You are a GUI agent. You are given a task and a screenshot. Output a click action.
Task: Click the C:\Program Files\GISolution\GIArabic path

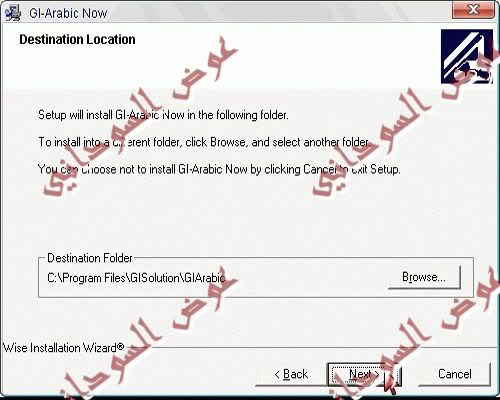coord(136,278)
